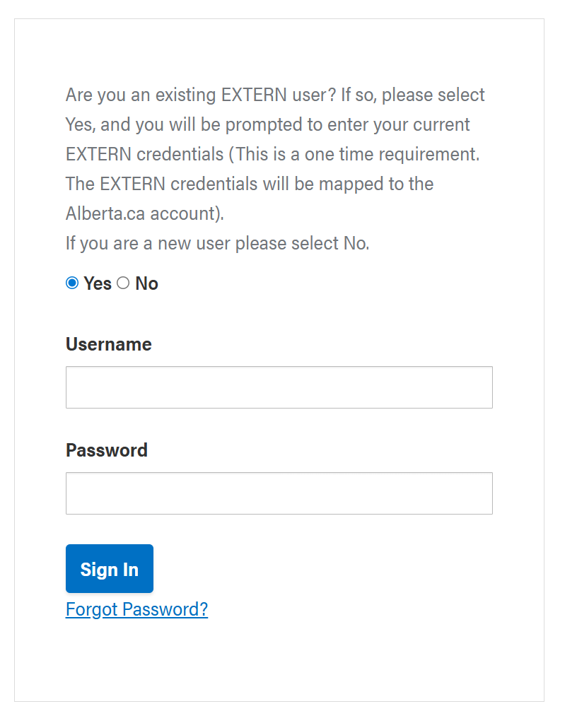Click the Username label
The image size is (565, 728).
click(x=108, y=344)
